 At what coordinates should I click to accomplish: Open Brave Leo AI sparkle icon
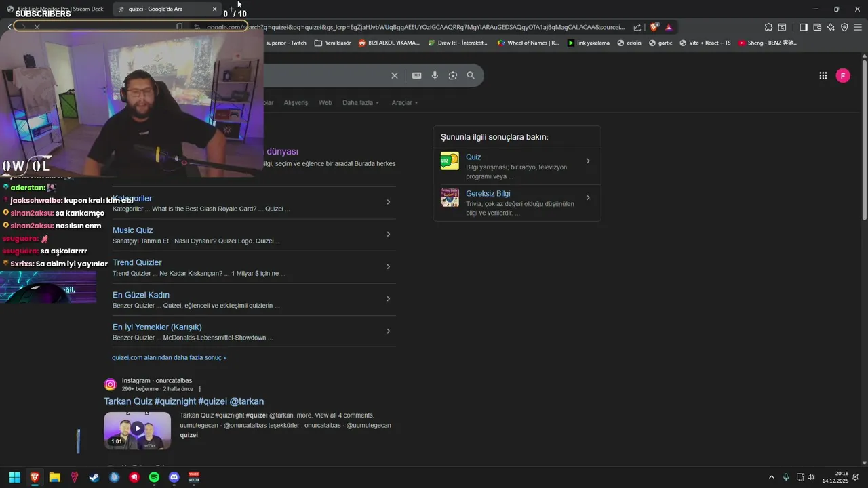pos(831,27)
